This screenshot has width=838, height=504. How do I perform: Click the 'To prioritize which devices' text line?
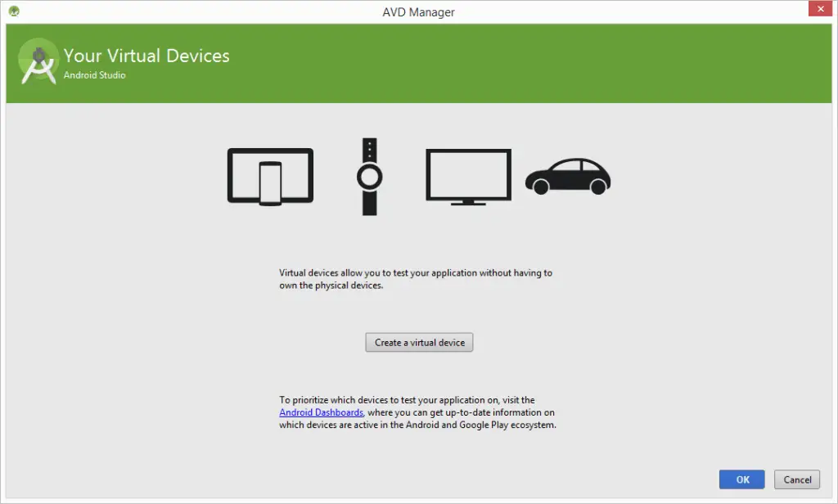click(x=407, y=400)
